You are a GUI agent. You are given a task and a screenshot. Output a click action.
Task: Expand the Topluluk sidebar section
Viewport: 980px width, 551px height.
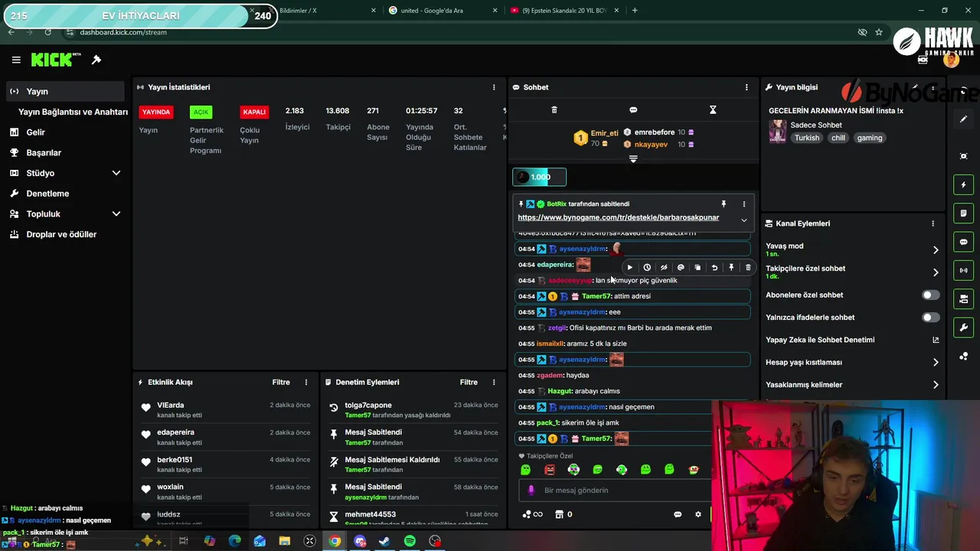point(116,214)
